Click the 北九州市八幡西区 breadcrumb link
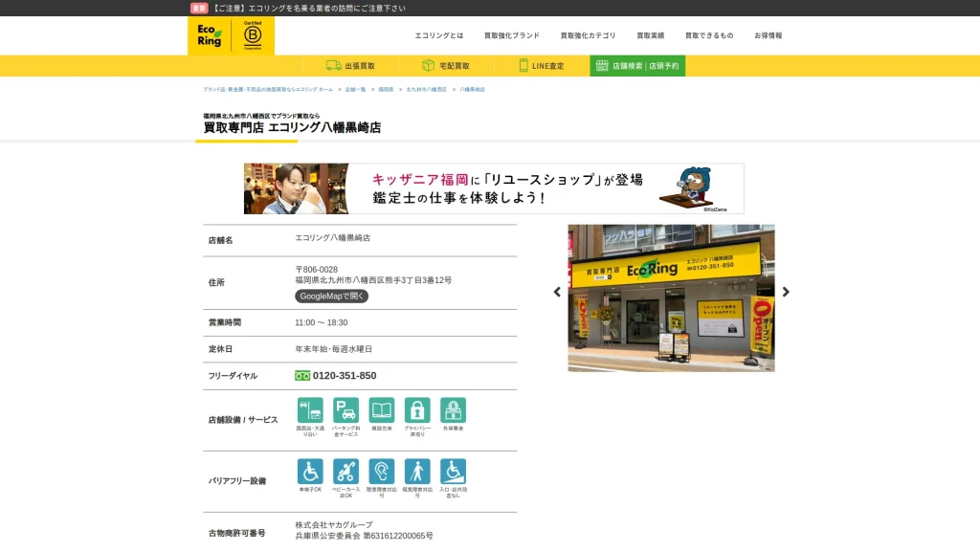 pos(427,89)
